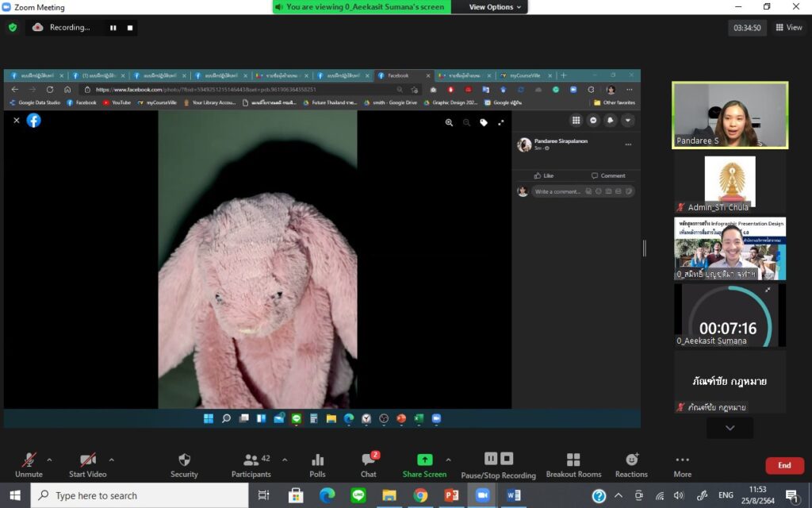Open the YouTube bookmark
Screen dimensions: 812x508
point(117,102)
